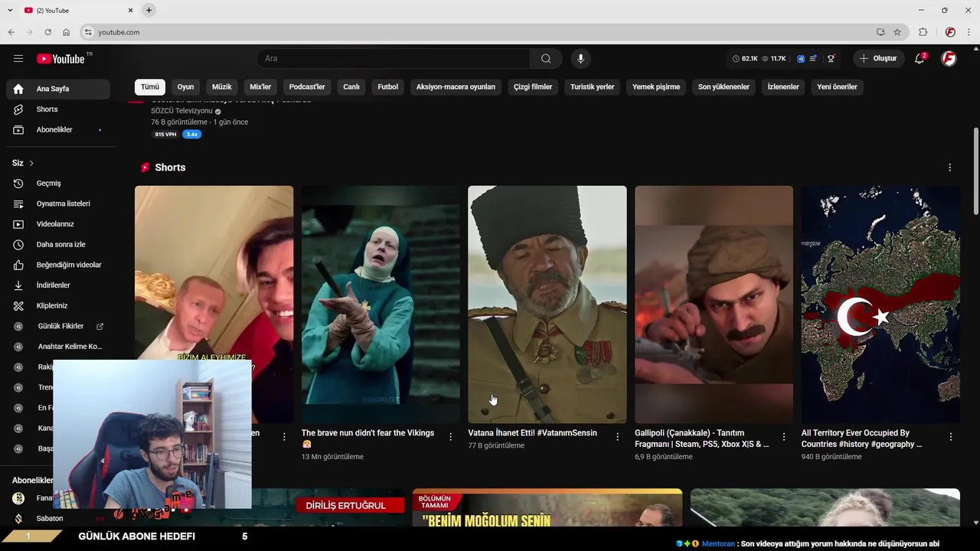
Task: Click the 11.7K views eye stat
Action: [774, 59]
